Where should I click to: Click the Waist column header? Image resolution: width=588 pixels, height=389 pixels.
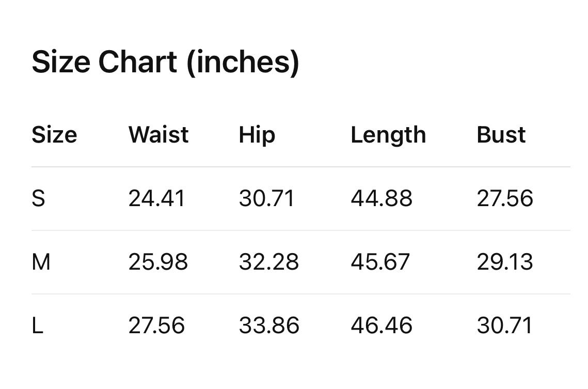click(158, 135)
